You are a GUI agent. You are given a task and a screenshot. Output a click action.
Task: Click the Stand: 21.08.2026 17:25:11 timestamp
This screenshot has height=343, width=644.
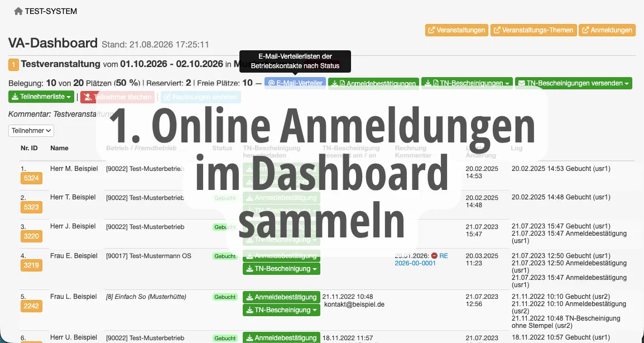[155, 45]
